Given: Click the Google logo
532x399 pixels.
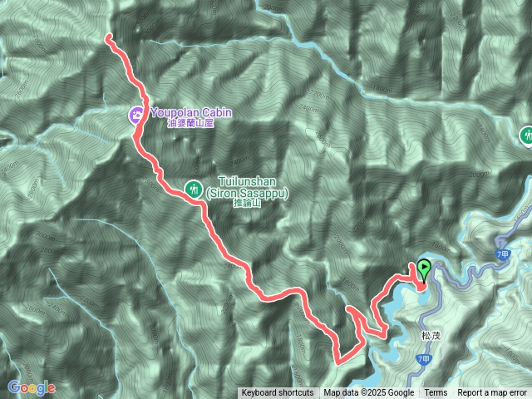Looking at the screenshot, I should (x=32, y=387).
